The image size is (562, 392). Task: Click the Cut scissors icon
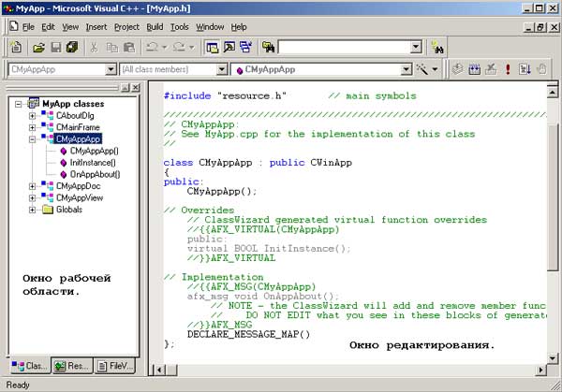tap(94, 47)
